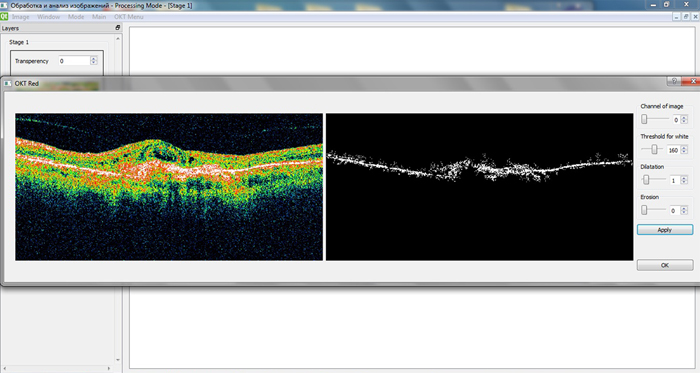Click the colored OCT scan image
Image resolution: width=700 pixels, height=373 pixels.
pos(169,186)
